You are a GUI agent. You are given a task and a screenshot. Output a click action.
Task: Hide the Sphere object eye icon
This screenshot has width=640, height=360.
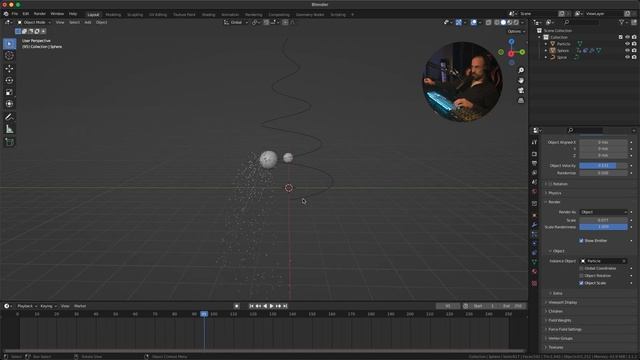click(x=627, y=51)
